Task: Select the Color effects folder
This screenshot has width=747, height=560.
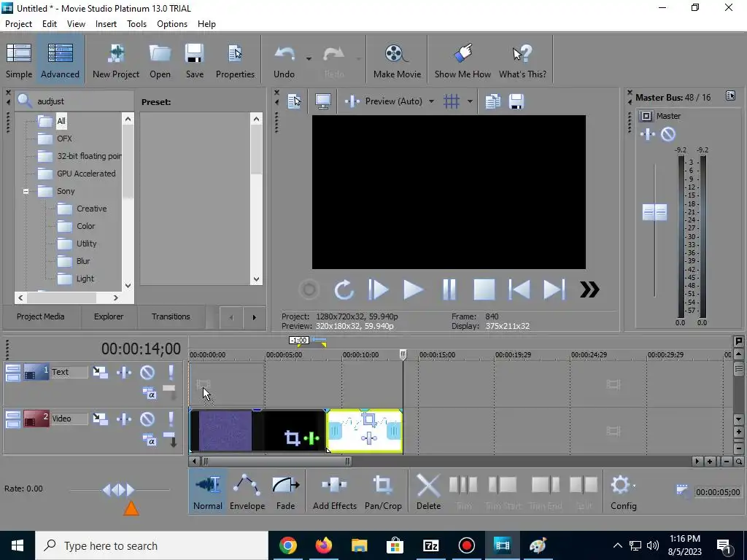Action: 86,226
